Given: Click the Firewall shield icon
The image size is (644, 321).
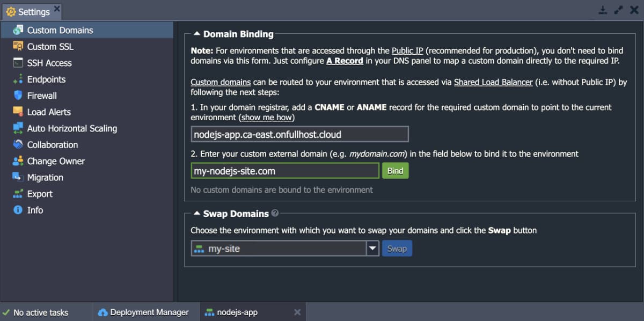Looking at the screenshot, I should pos(18,96).
